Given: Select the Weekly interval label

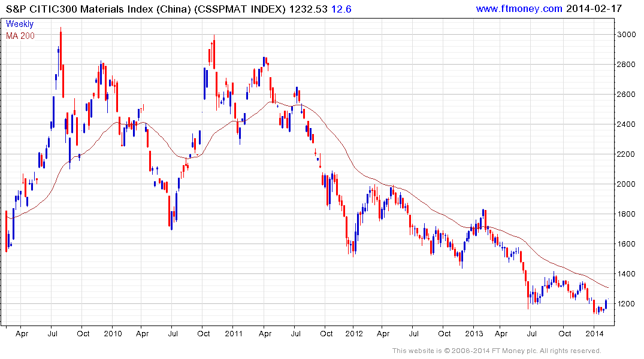Looking at the screenshot, I should (x=19, y=24).
